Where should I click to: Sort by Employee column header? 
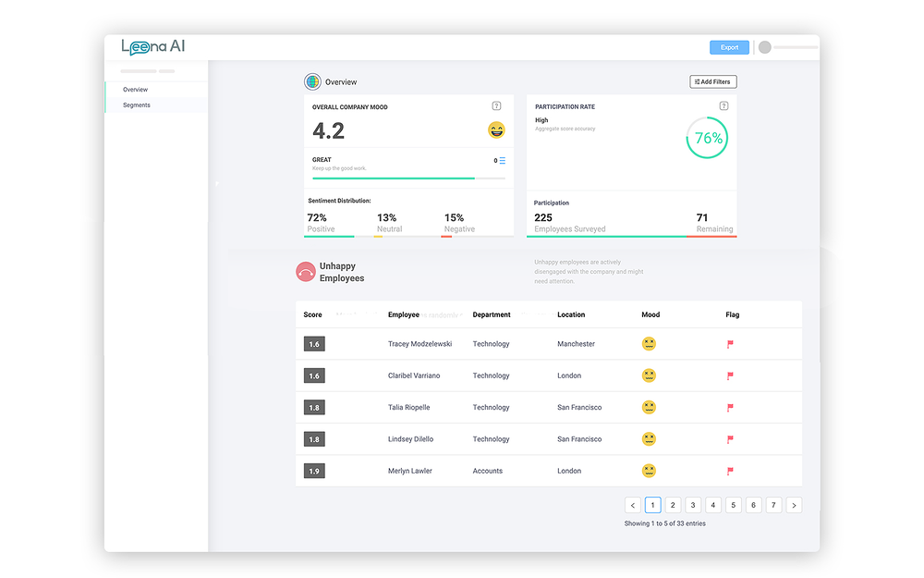404,315
